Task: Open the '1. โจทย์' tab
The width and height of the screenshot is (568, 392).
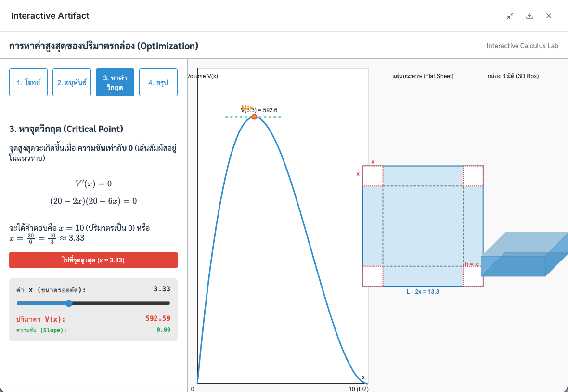Action: pyautogui.click(x=28, y=82)
